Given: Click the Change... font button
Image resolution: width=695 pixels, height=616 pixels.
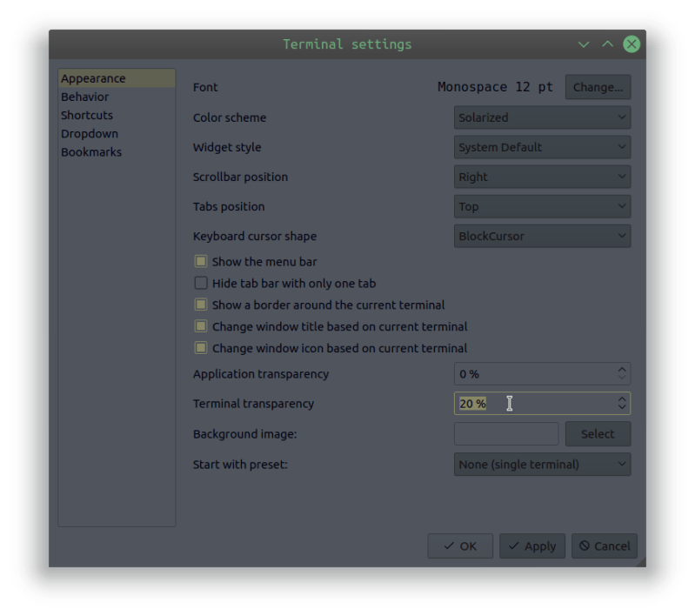Looking at the screenshot, I should tap(598, 87).
